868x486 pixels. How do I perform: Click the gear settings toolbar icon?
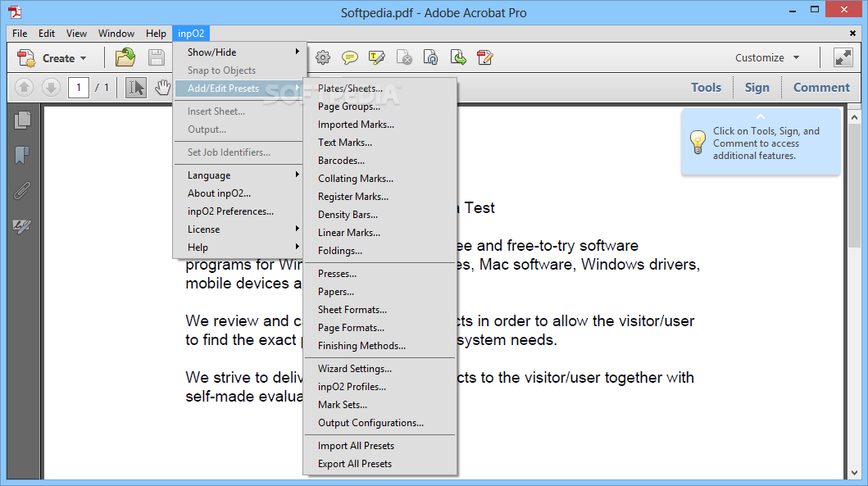pyautogui.click(x=323, y=57)
